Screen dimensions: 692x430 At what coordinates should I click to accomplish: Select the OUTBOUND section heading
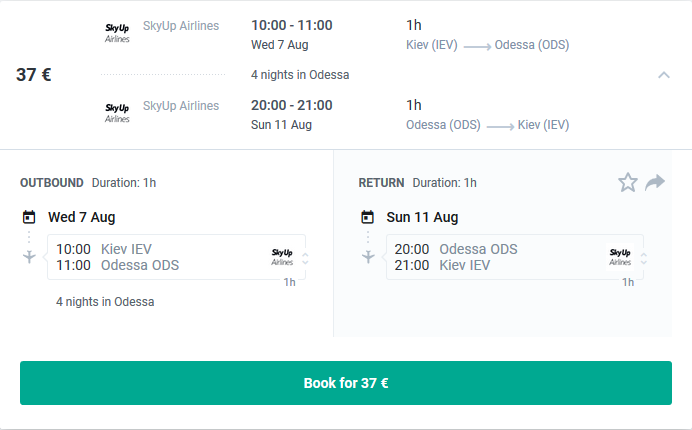tap(52, 183)
